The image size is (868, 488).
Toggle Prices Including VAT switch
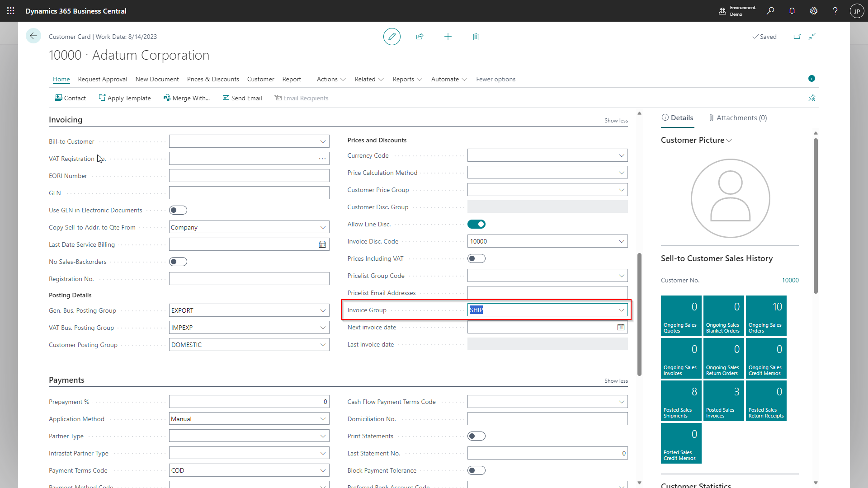click(476, 258)
